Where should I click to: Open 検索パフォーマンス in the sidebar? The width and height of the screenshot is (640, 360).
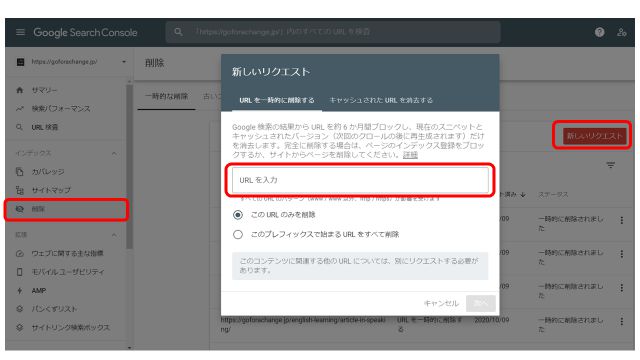point(61,109)
